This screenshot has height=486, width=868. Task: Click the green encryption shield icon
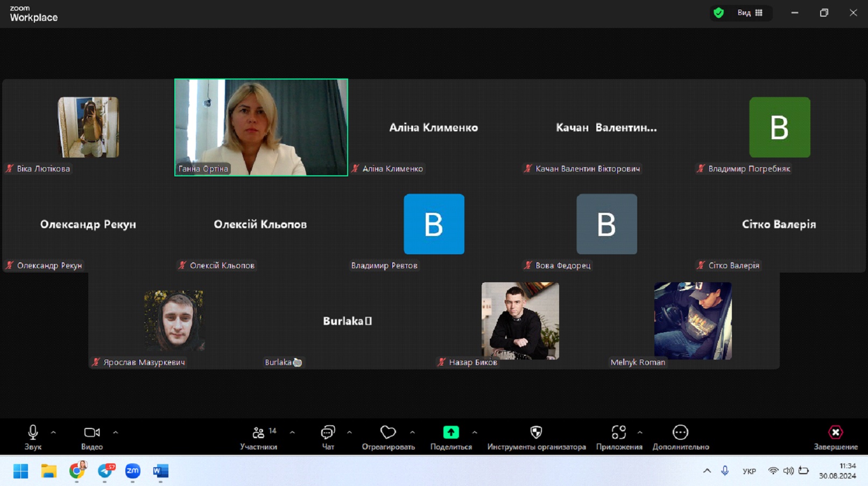718,13
